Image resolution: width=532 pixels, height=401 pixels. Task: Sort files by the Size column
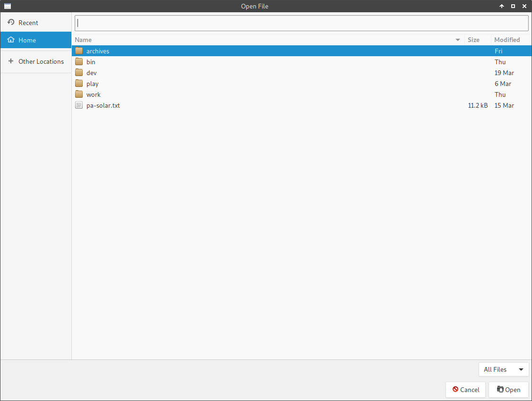click(473, 40)
